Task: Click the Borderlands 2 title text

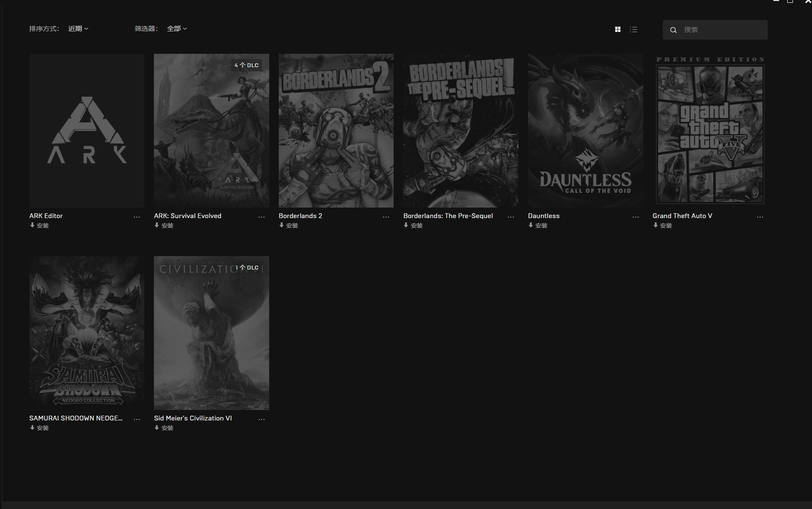Action: coord(300,216)
